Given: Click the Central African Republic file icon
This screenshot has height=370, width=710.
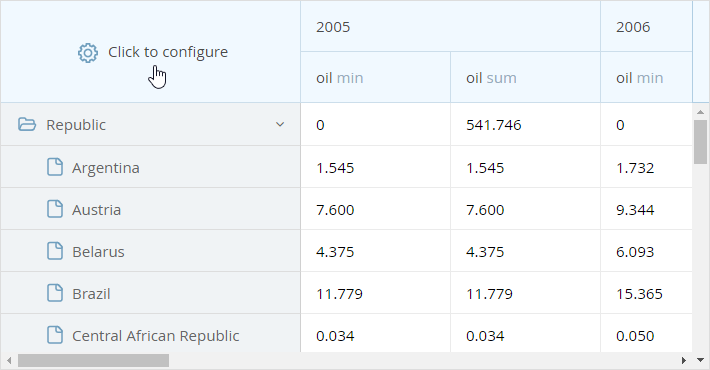Looking at the screenshot, I should 55,335.
